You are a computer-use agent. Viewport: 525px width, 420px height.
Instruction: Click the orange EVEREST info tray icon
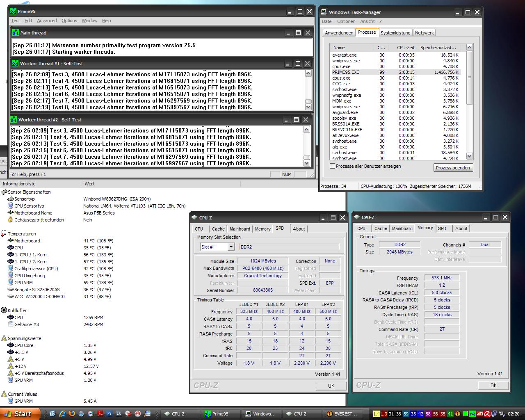point(458,414)
